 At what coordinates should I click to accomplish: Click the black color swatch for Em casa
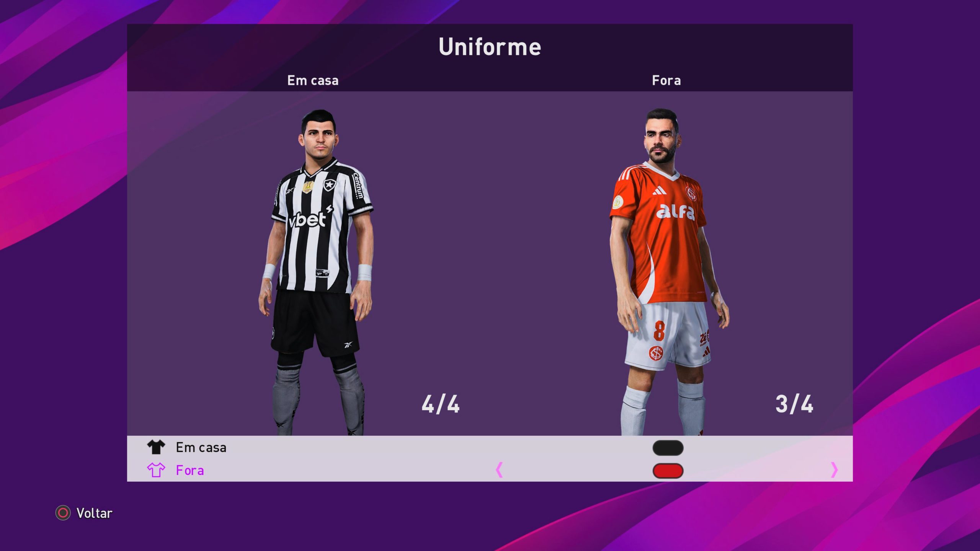click(668, 448)
